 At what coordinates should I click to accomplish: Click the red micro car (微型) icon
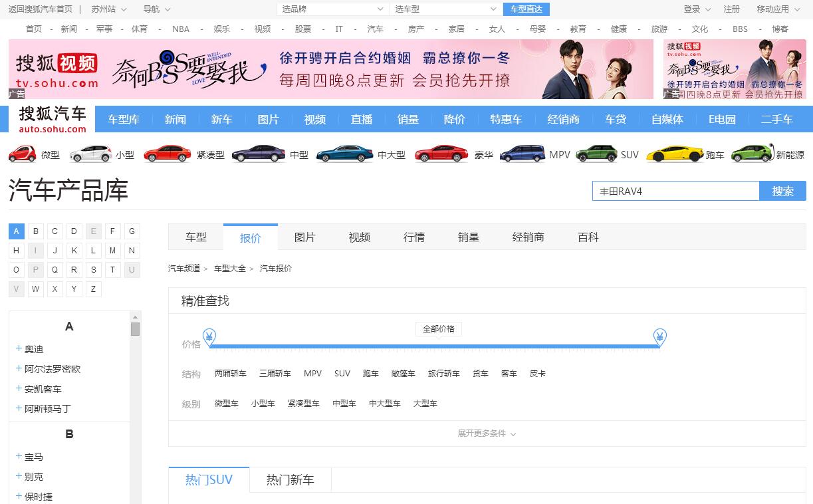(x=23, y=154)
